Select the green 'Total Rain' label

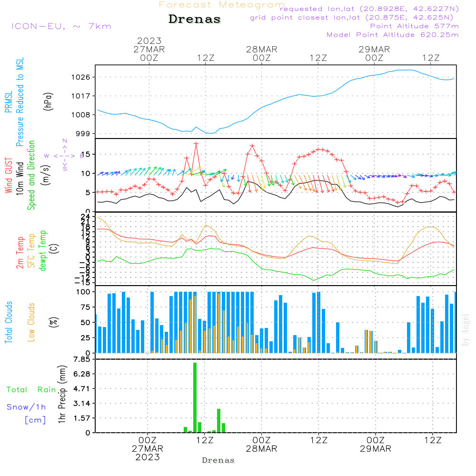(31, 389)
